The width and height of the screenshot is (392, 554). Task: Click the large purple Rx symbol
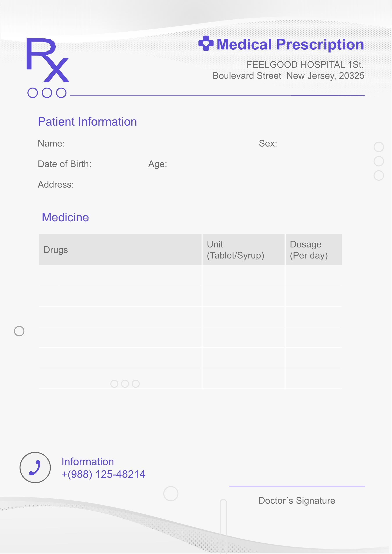pyautogui.click(x=48, y=60)
